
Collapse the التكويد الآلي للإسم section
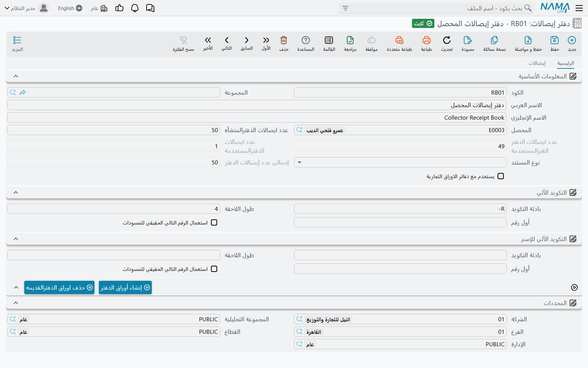(x=16, y=239)
